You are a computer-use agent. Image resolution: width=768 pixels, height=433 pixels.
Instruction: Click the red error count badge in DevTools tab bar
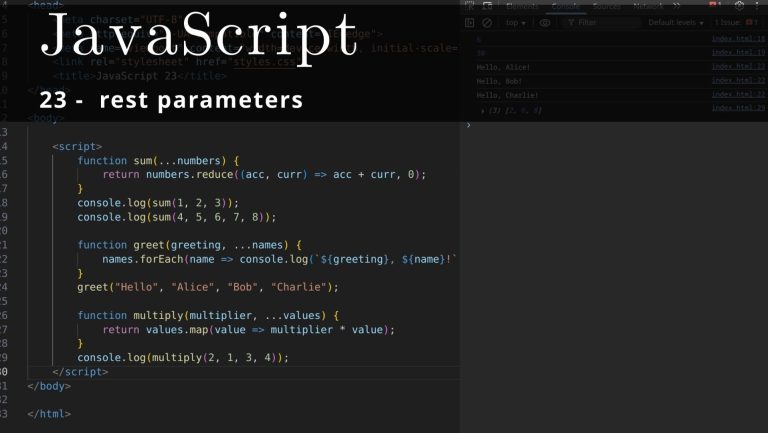point(715,6)
